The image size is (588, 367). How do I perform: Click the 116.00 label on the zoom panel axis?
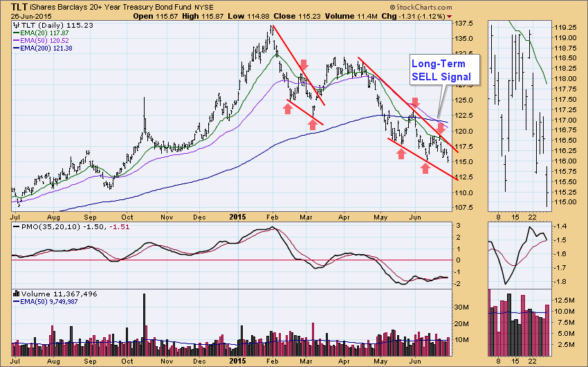[565, 161]
